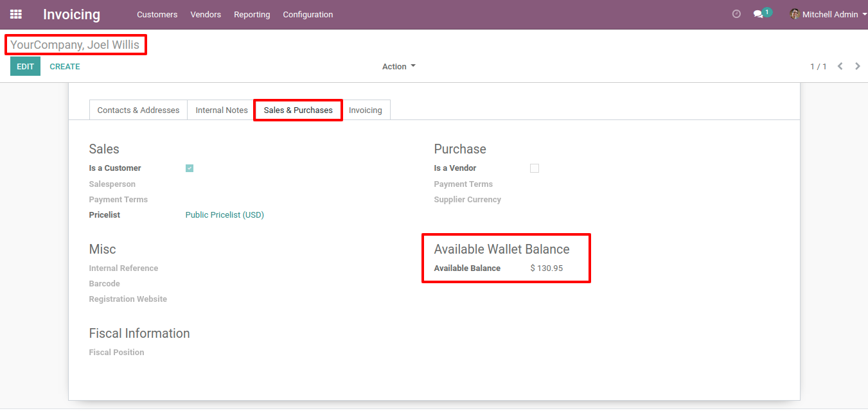Image resolution: width=868 pixels, height=411 pixels.
Task: Switch to the Invoicing tab
Action: [x=366, y=110]
